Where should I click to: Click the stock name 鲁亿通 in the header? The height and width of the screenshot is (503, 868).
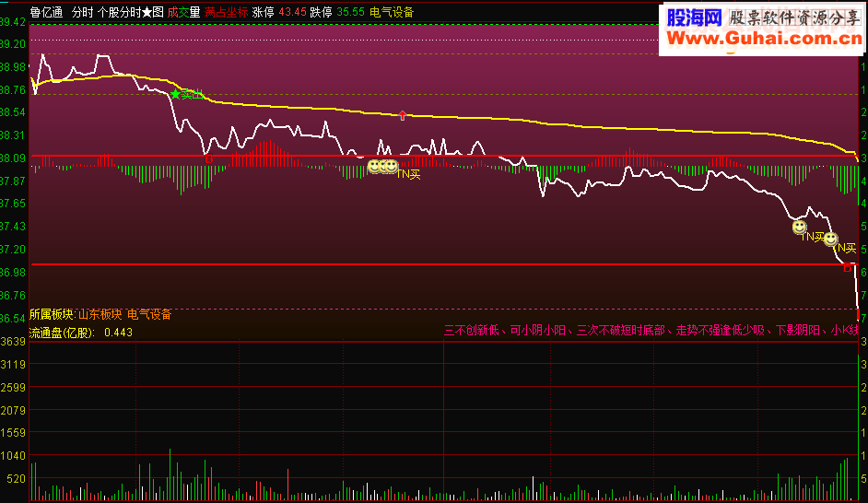coord(46,12)
